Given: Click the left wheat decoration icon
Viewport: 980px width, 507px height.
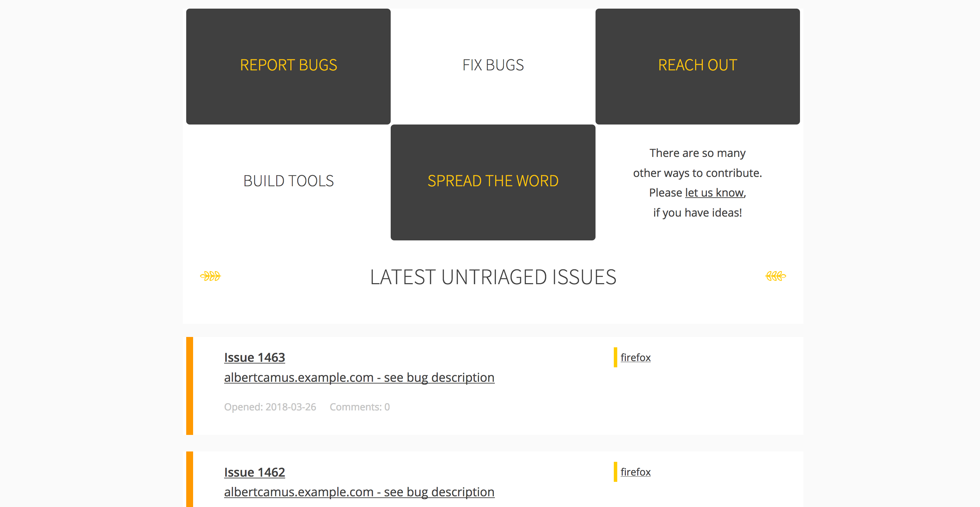Looking at the screenshot, I should coord(210,276).
